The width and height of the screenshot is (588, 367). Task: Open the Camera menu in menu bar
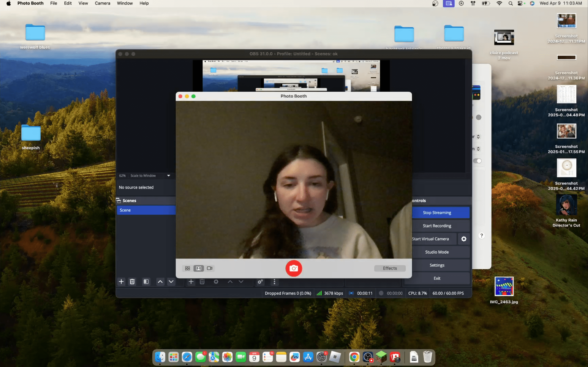click(x=102, y=3)
